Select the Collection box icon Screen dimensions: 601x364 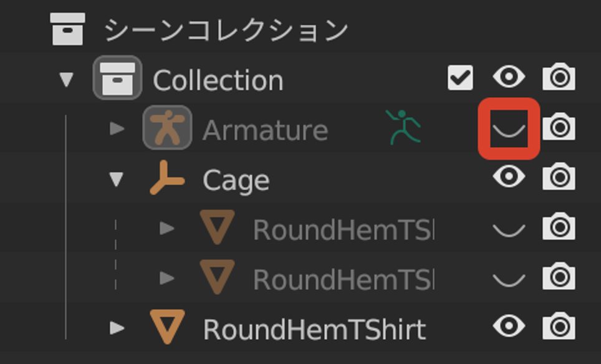pyautogui.click(x=117, y=78)
